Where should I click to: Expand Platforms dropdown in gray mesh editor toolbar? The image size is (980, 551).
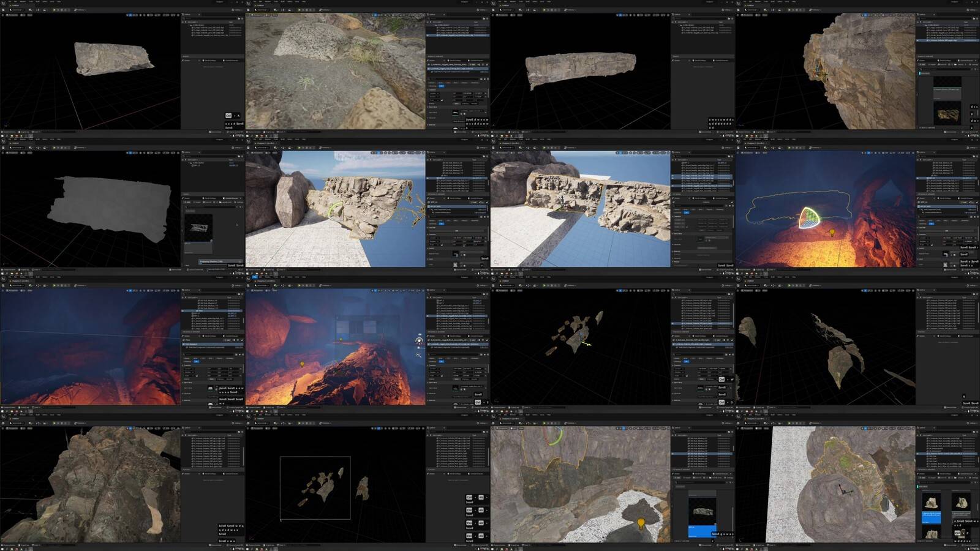coord(80,148)
